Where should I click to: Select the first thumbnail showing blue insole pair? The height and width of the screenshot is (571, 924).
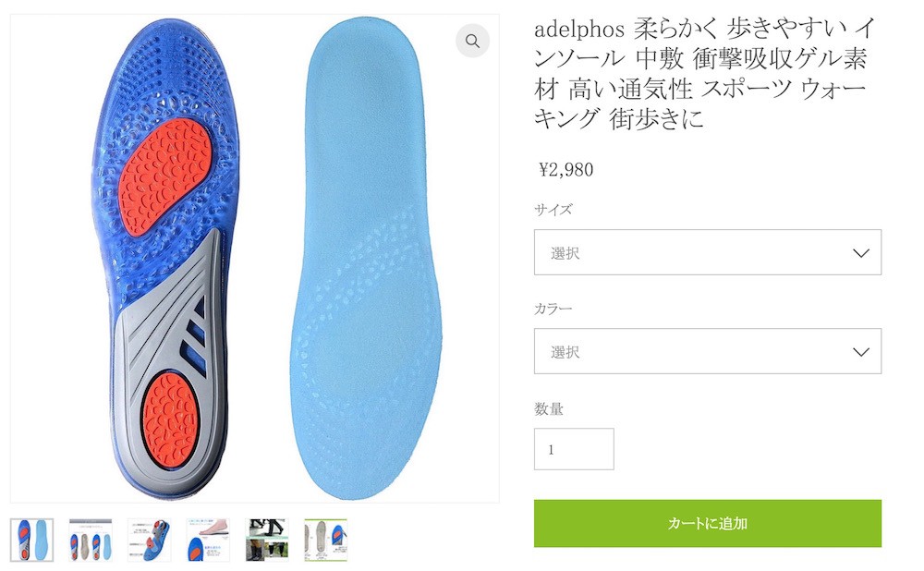point(31,540)
